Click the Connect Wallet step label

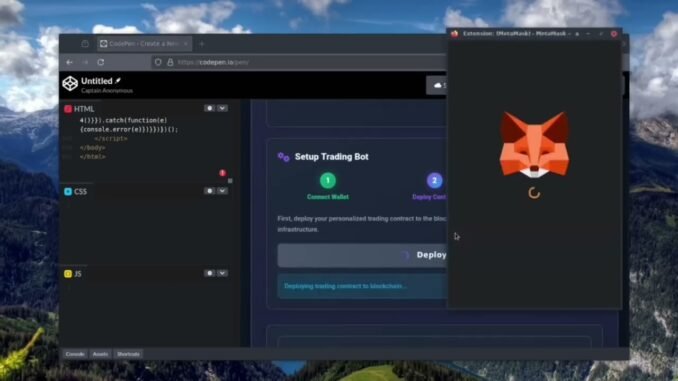(x=328, y=197)
